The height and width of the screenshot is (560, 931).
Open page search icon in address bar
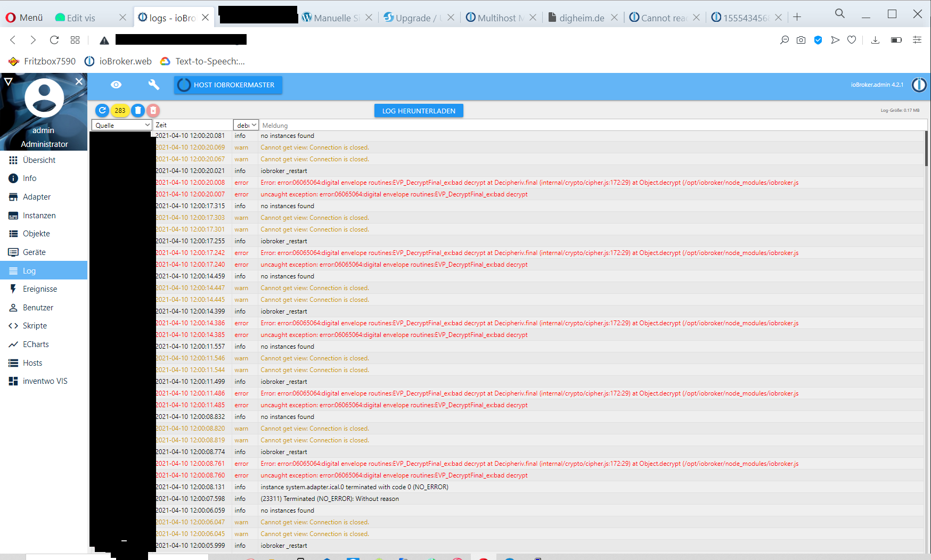[x=785, y=40]
